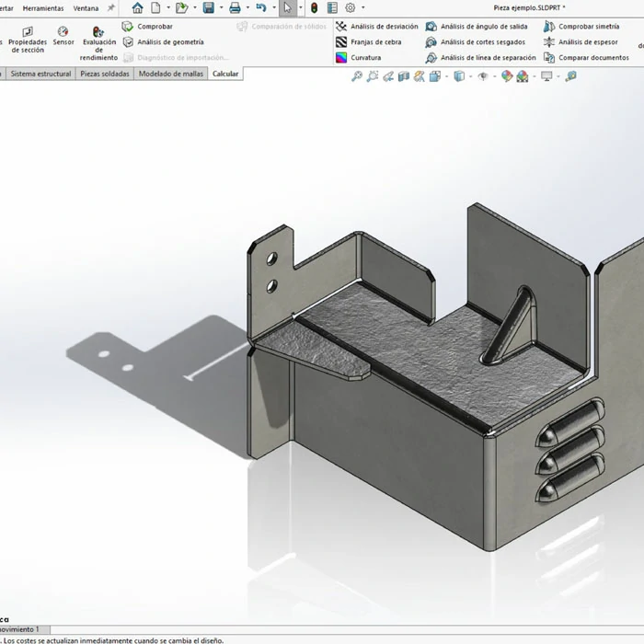Viewport: 644px width, 644px height.
Task: Open the view orientation cube
Action: click(435, 76)
